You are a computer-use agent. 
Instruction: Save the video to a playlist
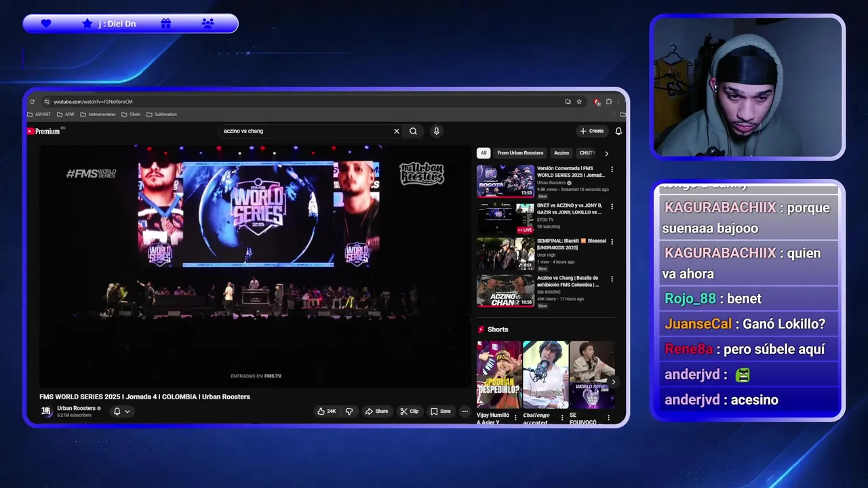(x=440, y=411)
